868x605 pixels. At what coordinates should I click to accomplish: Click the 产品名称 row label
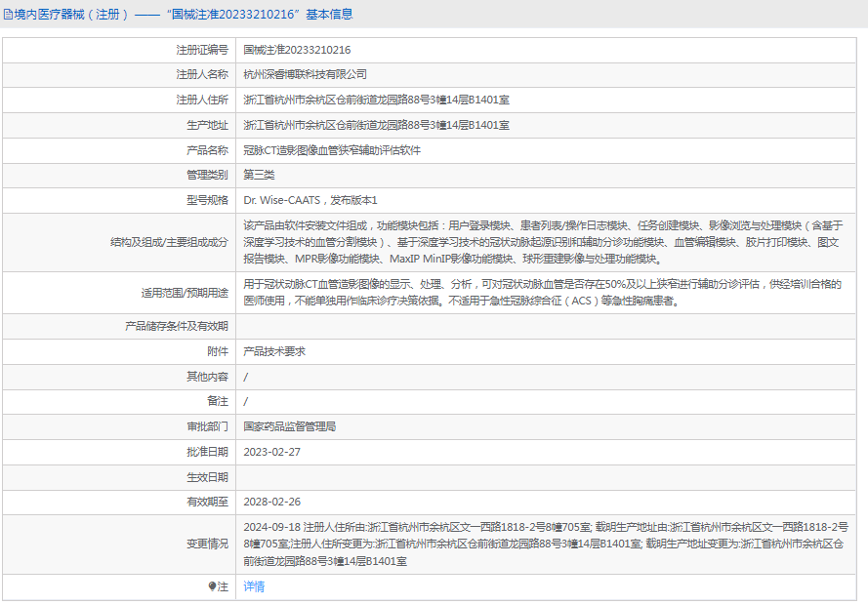(x=207, y=150)
